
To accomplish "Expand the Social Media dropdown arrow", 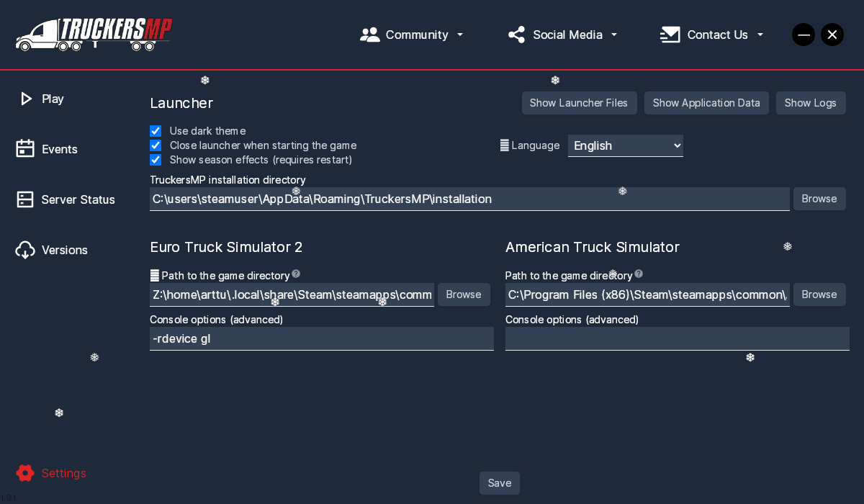I will tap(614, 35).
